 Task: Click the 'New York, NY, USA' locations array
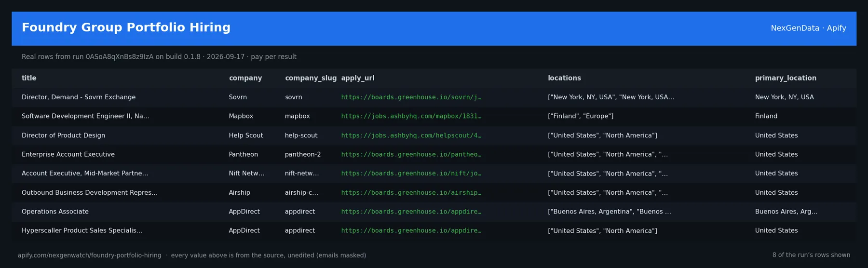611,97
